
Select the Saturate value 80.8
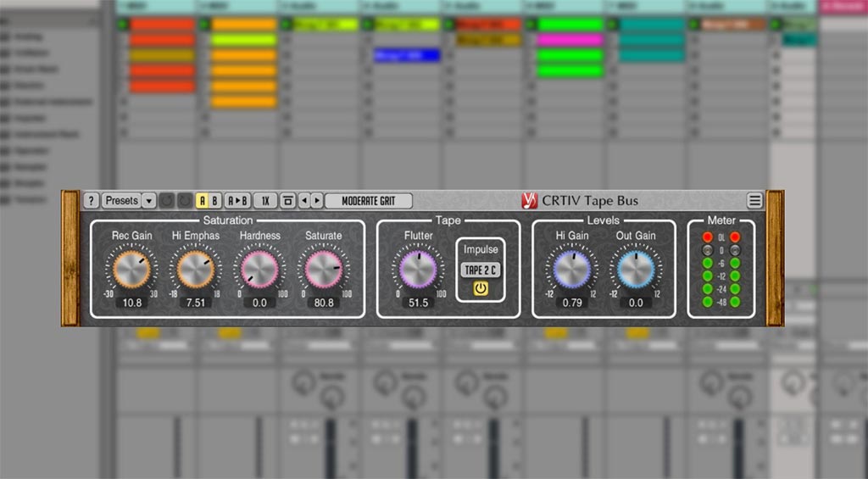[x=324, y=303]
